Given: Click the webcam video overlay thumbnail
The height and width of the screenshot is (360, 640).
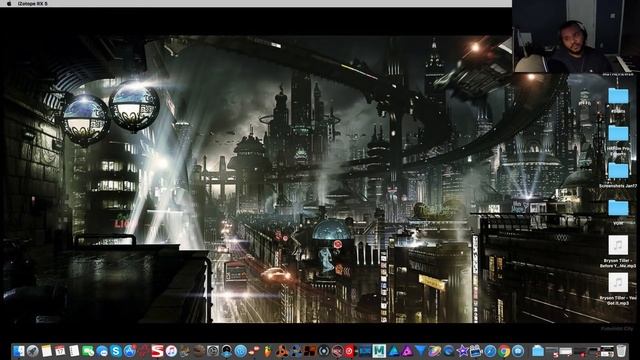Looking at the screenshot, I should tap(576, 36).
